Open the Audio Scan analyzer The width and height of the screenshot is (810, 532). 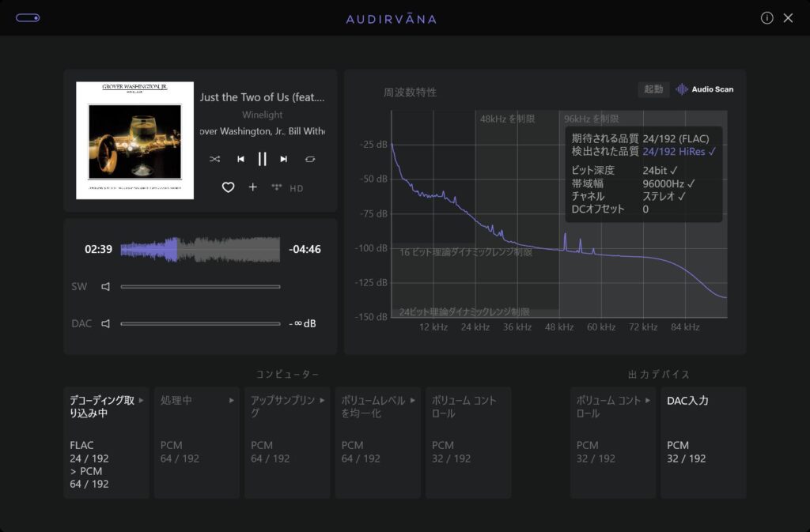[x=703, y=89]
